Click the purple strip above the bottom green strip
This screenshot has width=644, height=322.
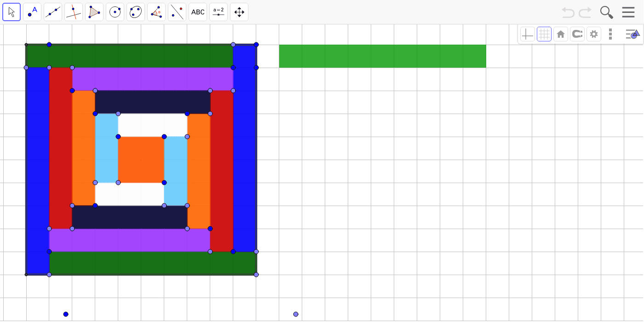(x=130, y=240)
